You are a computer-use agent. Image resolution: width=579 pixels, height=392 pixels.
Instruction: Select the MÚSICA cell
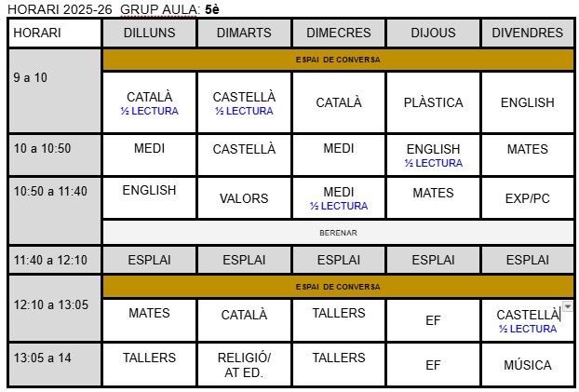coord(527,365)
